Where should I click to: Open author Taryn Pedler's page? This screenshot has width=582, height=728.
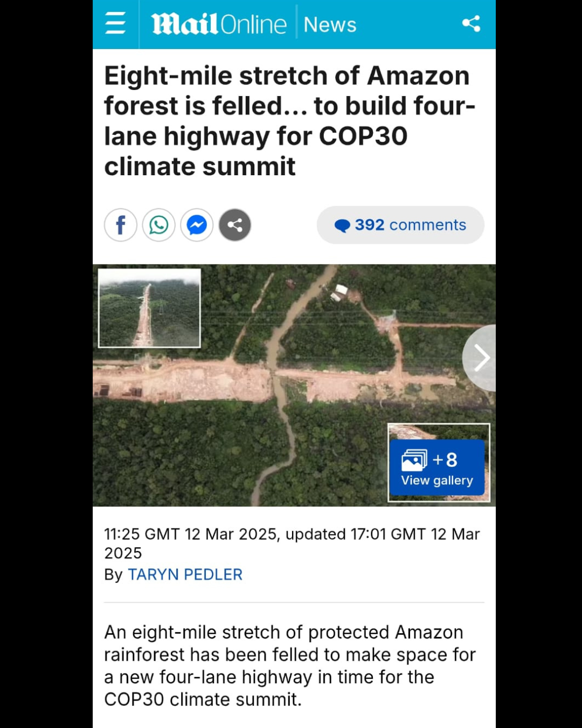pos(185,574)
